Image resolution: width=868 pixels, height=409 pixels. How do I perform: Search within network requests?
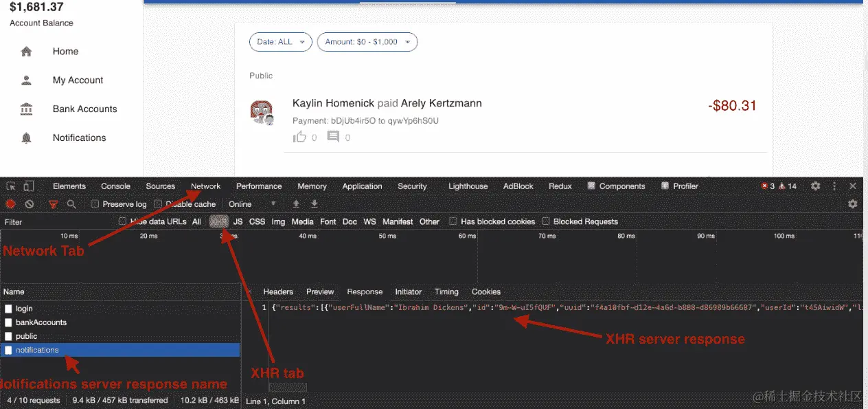[x=71, y=204]
